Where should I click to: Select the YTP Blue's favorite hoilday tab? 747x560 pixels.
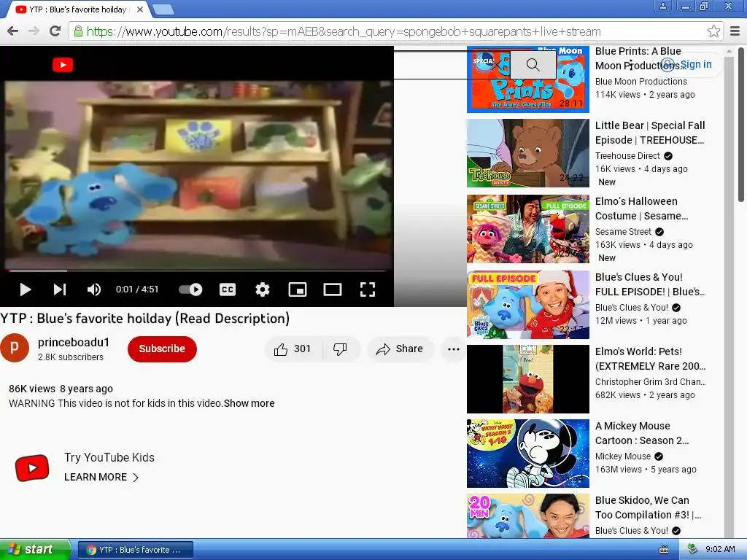click(x=79, y=9)
